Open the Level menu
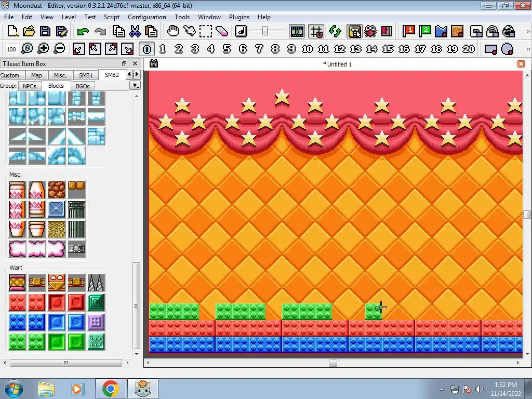The height and width of the screenshot is (399, 532). click(x=69, y=17)
